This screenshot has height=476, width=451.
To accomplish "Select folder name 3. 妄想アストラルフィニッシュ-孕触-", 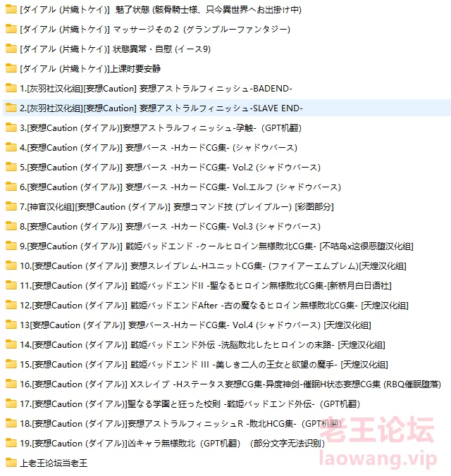I will pos(161,128).
